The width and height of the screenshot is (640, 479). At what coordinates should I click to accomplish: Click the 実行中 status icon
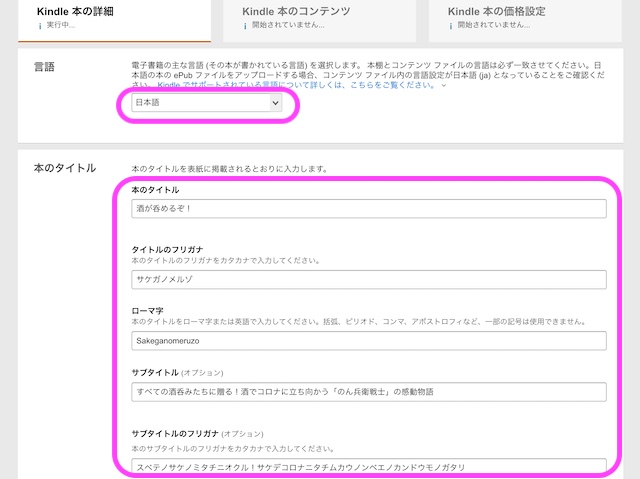coord(40,25)
